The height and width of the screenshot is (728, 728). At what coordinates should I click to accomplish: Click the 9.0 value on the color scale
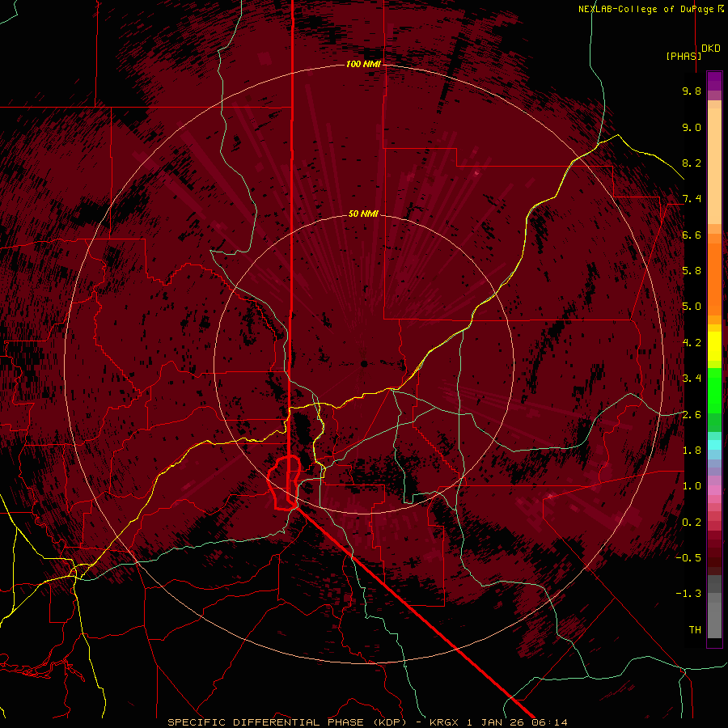(692, 127)
